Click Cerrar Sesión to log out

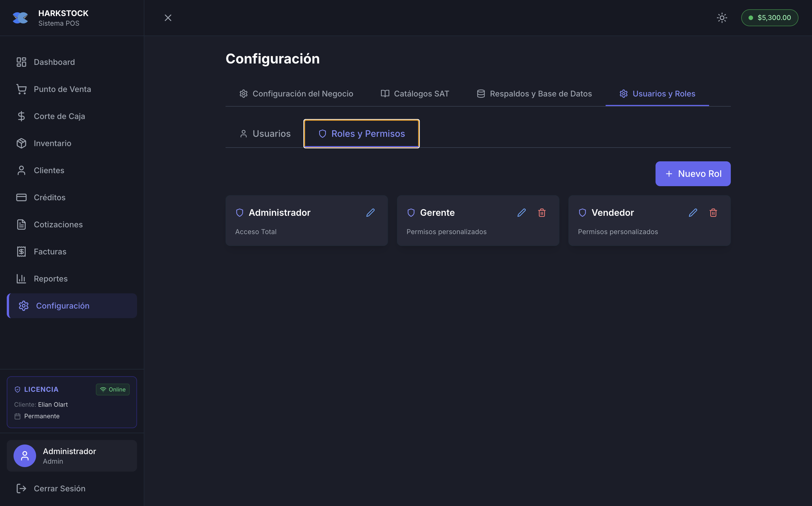[x=59, y=488]
